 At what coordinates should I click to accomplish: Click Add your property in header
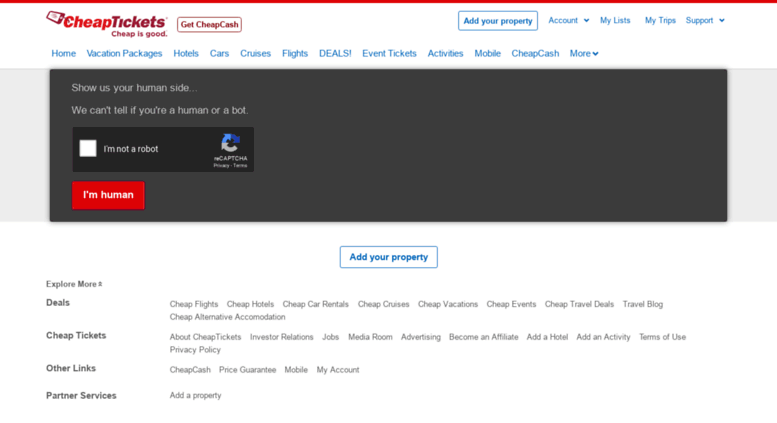[x=497, y=20]
